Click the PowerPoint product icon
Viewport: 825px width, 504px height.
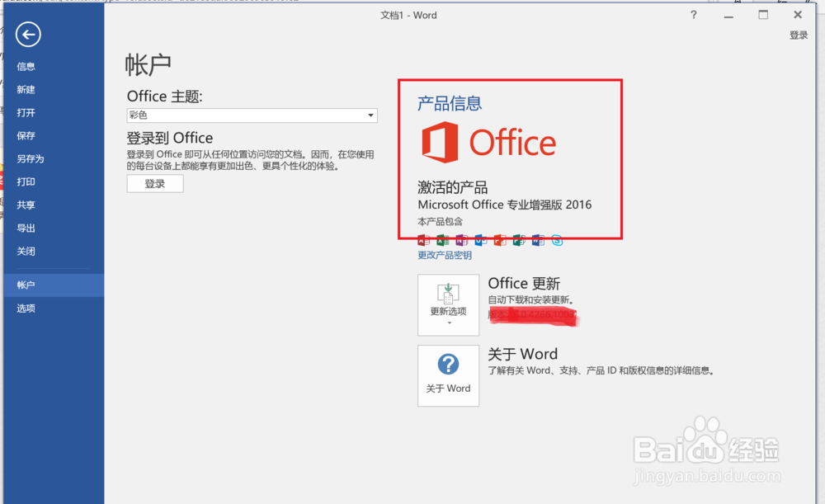[500, 241]
